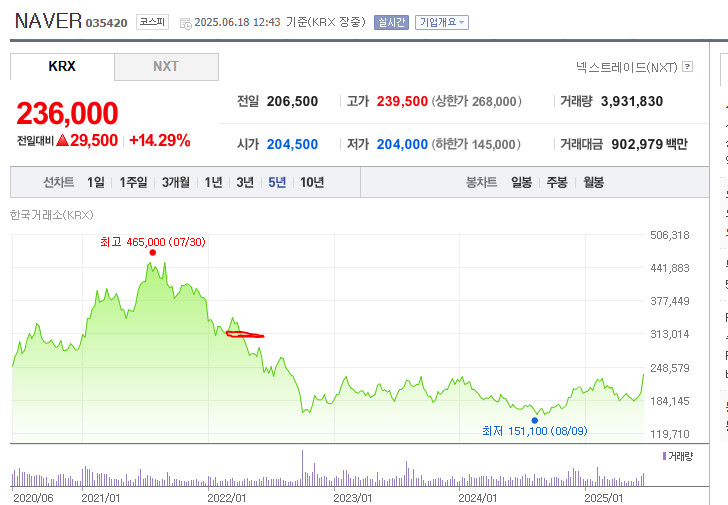Click the NXT help question-mark icon
This screenshot has width=728, height=505.
(688, 67)
